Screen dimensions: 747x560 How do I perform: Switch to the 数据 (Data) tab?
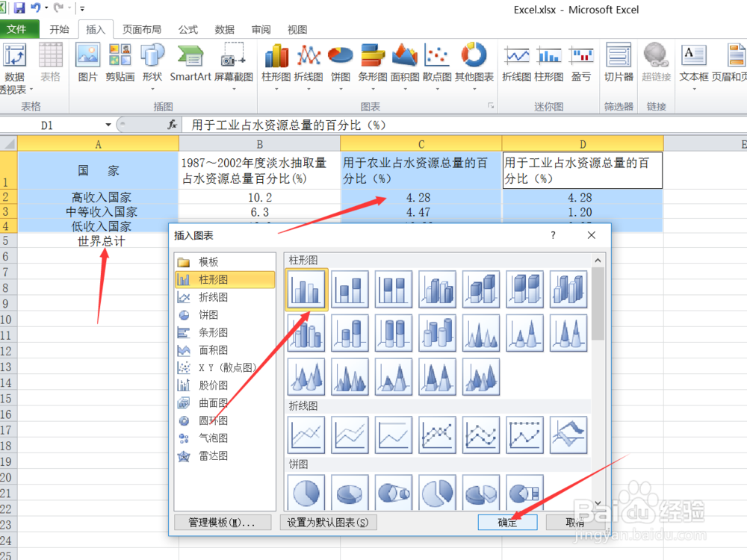click(x=224, y=30)
